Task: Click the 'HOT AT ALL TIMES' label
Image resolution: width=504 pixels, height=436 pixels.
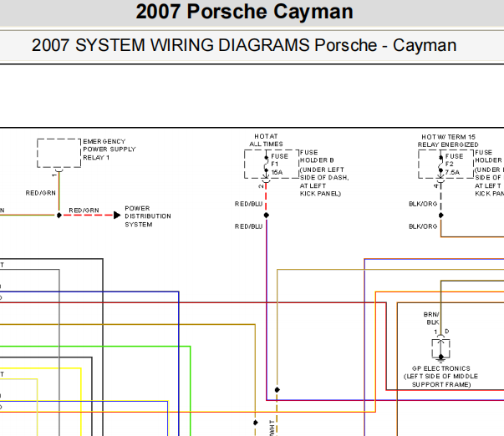Action: pos(266,140)
